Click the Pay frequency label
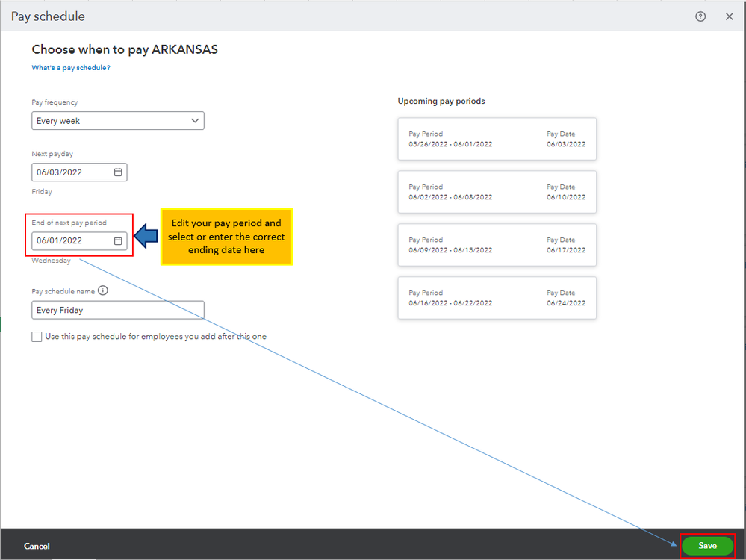 tap(55, 102)
